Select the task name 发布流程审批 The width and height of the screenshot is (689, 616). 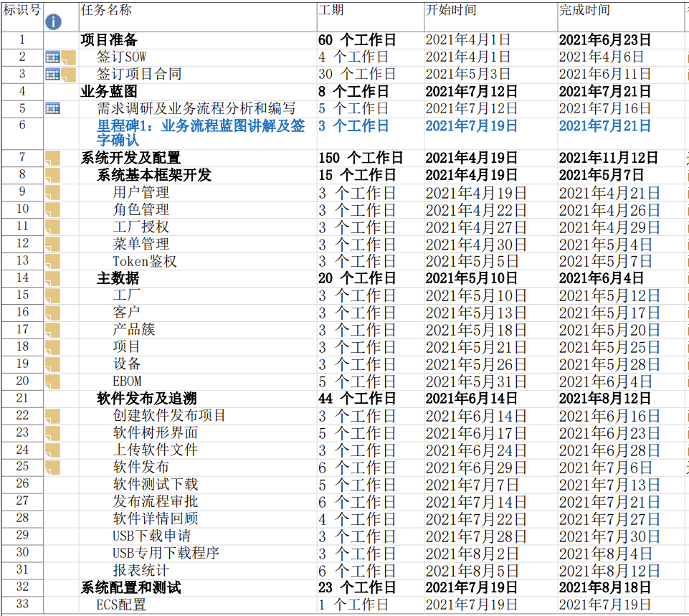156,501
